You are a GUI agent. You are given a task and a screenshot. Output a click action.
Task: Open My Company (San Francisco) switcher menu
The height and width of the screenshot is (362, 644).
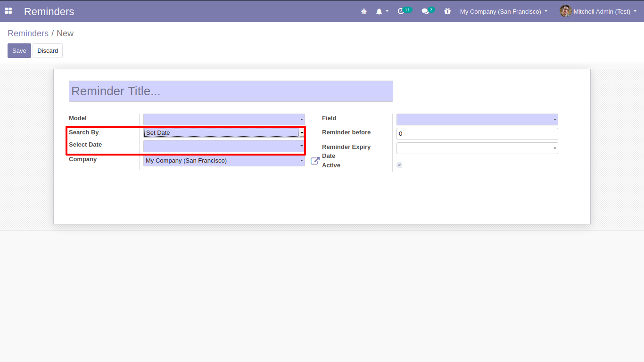click(x=504, y=11)
